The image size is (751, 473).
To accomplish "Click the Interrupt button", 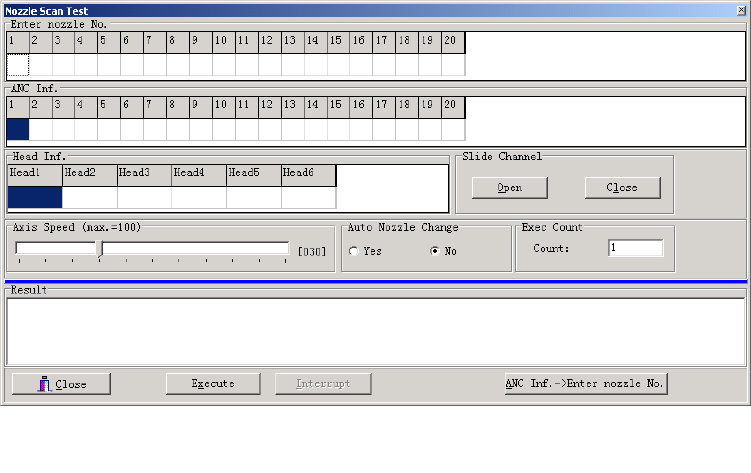I will (323, 383).
